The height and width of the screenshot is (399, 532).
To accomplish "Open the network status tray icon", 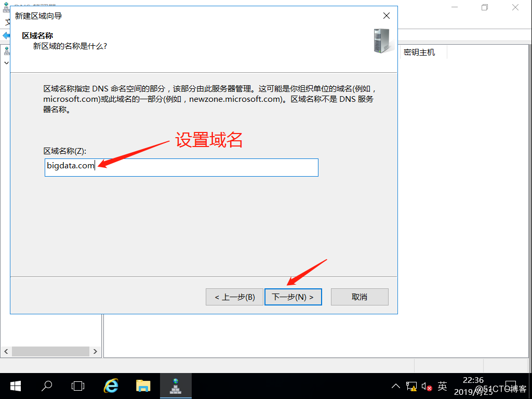I will coord(411,386).
